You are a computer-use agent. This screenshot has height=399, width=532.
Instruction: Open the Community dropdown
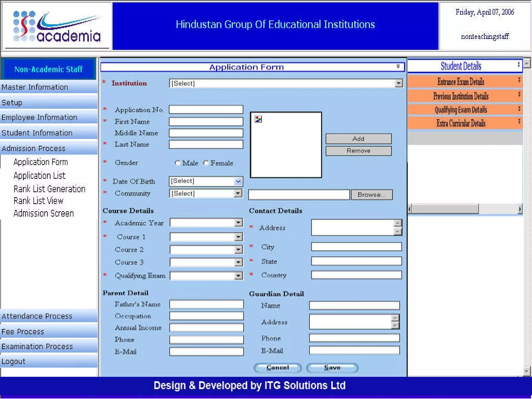pyautogui.click(x=237, y=193)
